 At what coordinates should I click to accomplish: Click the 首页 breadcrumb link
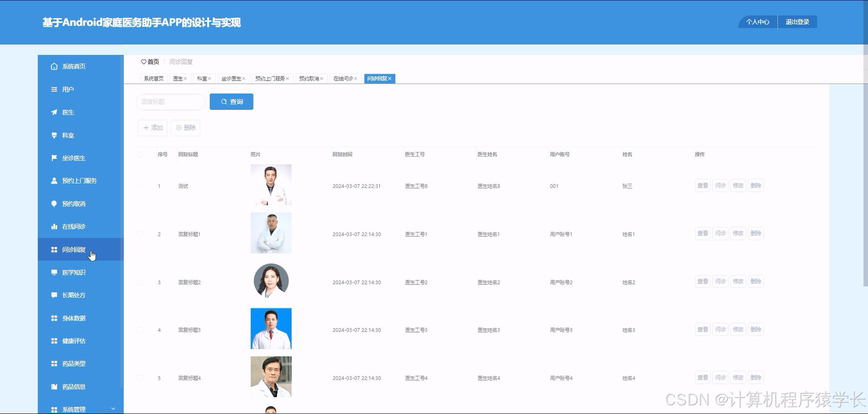coord(153,62)
